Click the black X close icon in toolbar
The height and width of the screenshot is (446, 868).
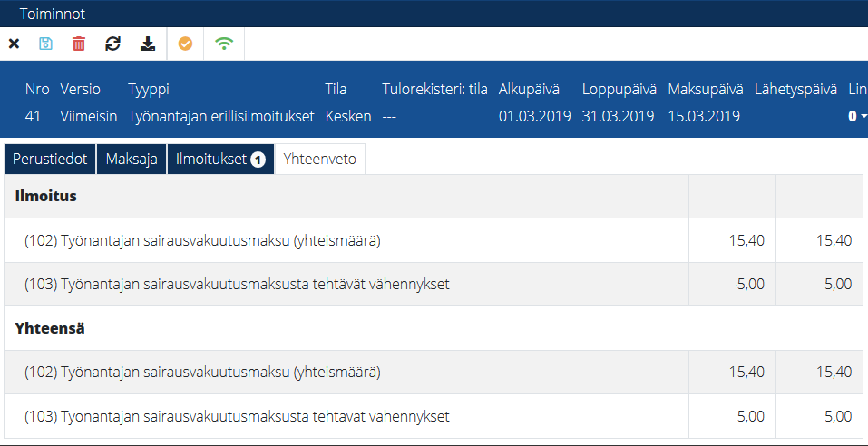[x=14, y=44]
